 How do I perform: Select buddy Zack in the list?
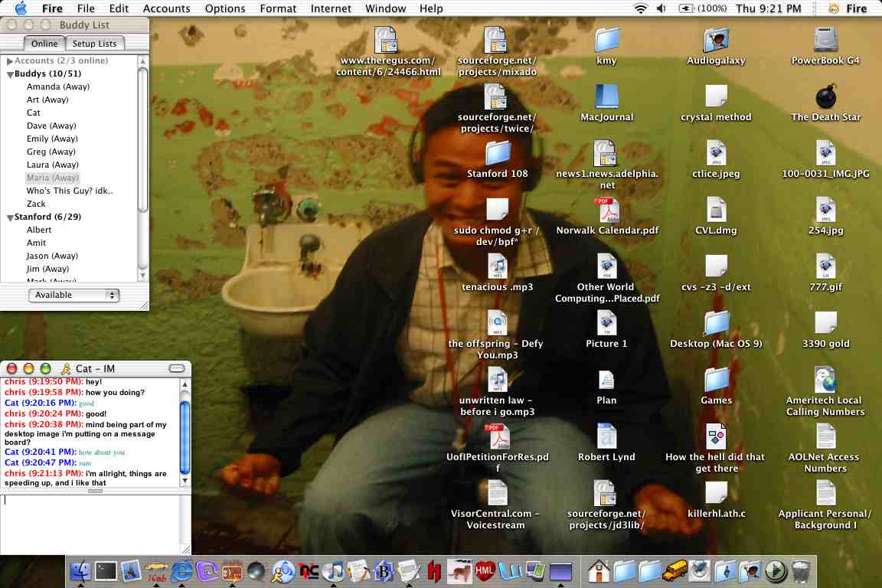pyautogui.click(x=36, y=204)
